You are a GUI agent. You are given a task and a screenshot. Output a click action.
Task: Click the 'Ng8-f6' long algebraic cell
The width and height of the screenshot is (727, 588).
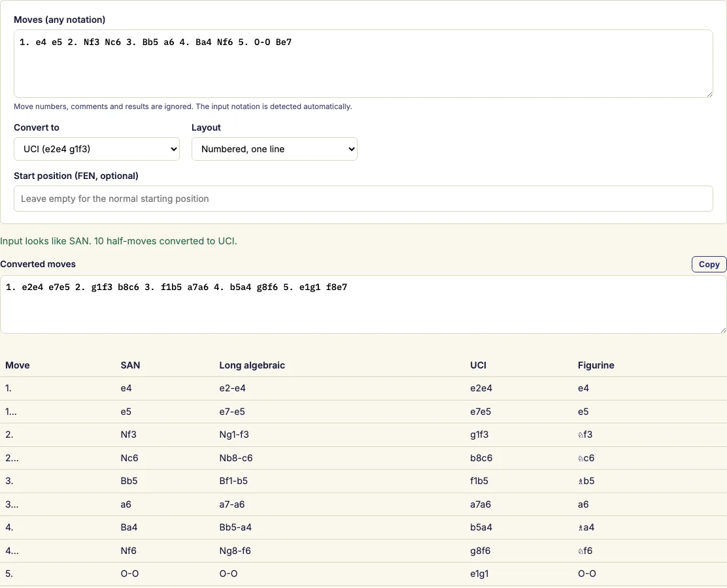tap(235, 551)
